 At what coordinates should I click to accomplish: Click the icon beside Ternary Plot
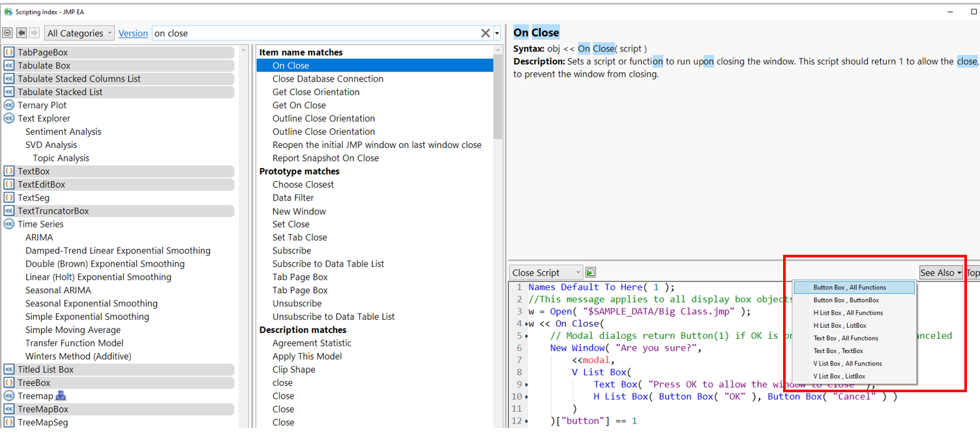(9, 105)
